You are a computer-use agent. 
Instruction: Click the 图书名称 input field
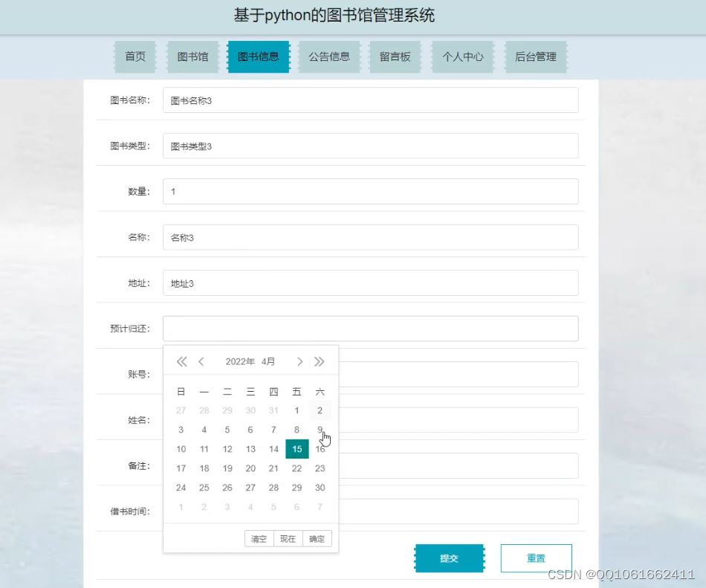(372, 100)
